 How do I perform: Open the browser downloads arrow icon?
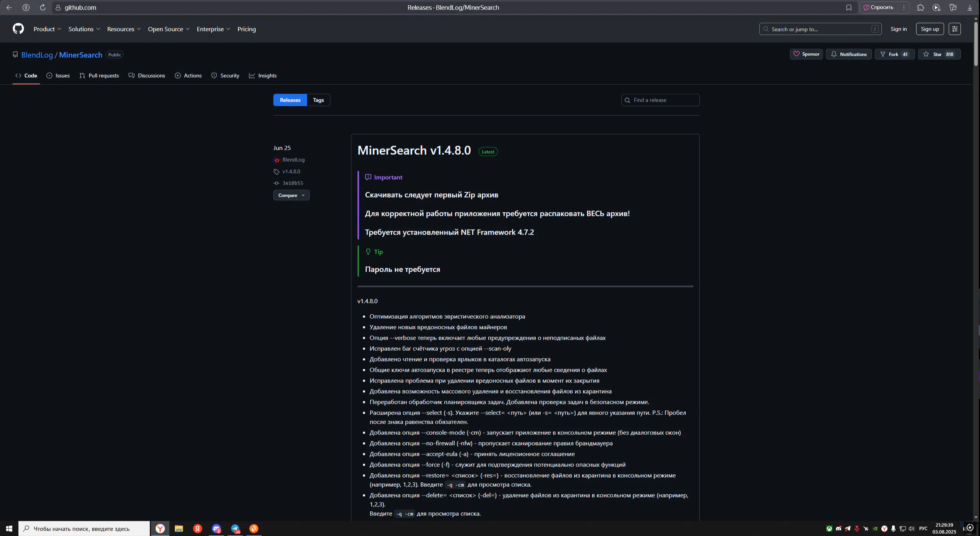tap(970, 7)
